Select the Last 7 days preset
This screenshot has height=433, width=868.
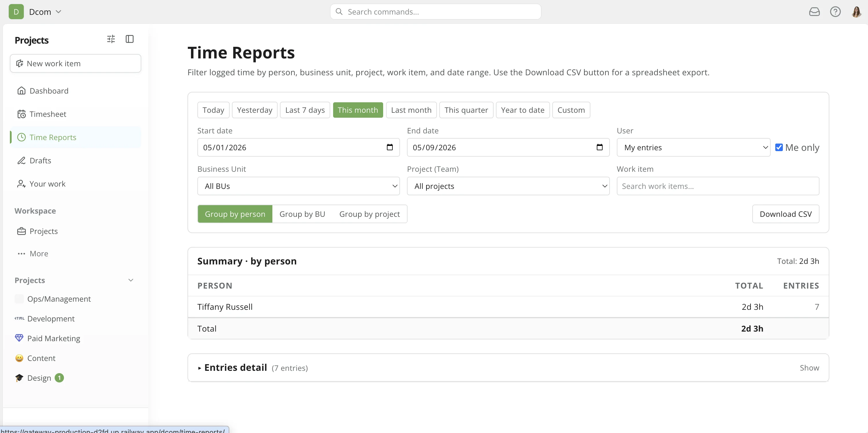[x=305, y=110]
